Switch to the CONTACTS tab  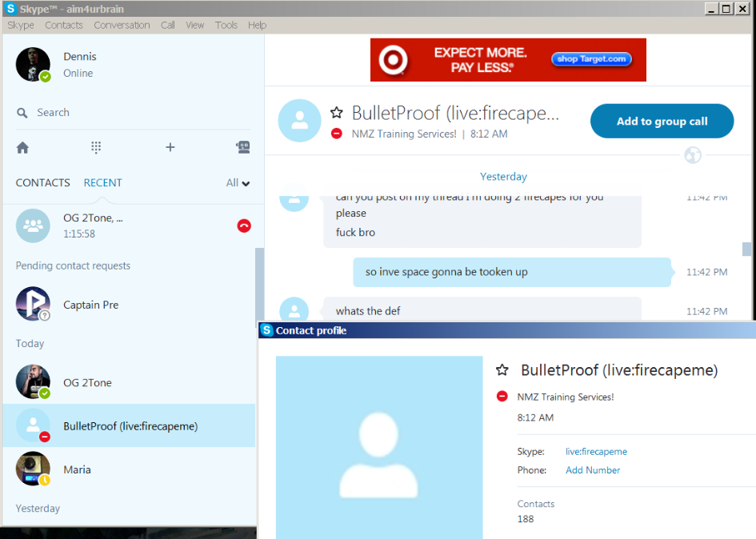pyautogui.click(x=43, y=182)
